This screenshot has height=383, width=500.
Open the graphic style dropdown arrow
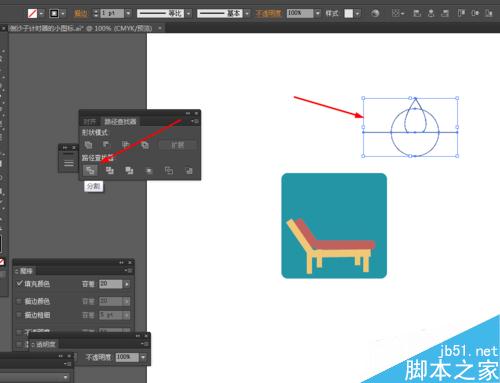357,13
